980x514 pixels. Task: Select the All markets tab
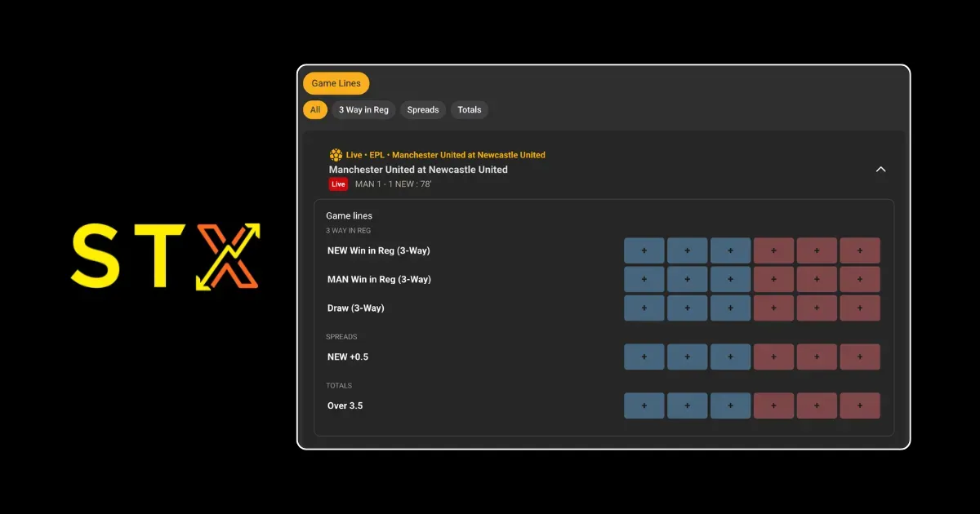(x=314, y=109)
